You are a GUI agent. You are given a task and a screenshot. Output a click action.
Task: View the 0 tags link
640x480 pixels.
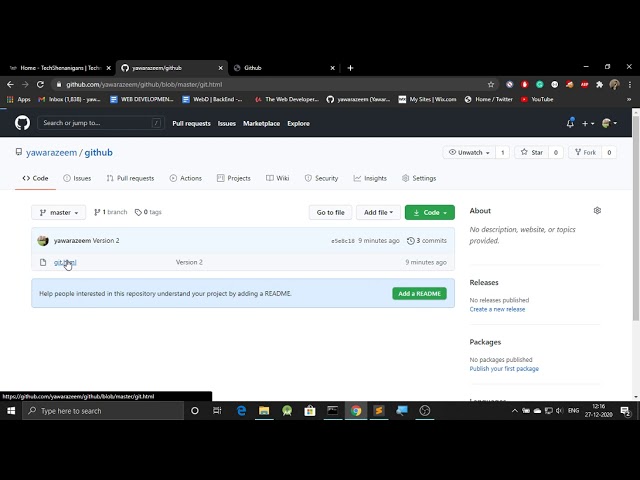click(148, 212)
